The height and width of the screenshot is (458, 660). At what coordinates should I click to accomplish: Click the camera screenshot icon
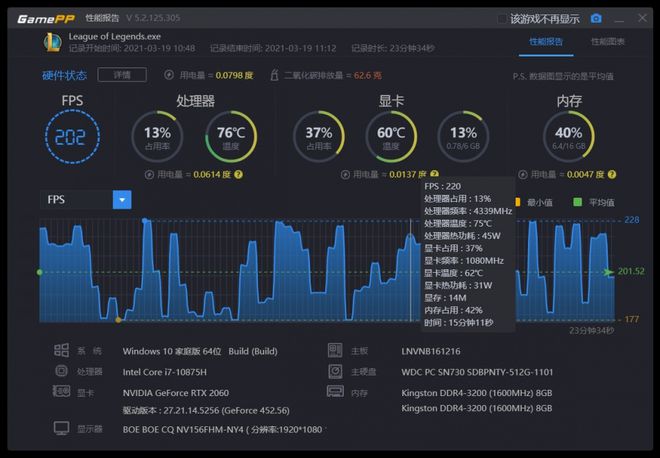(x=596, y=19)
